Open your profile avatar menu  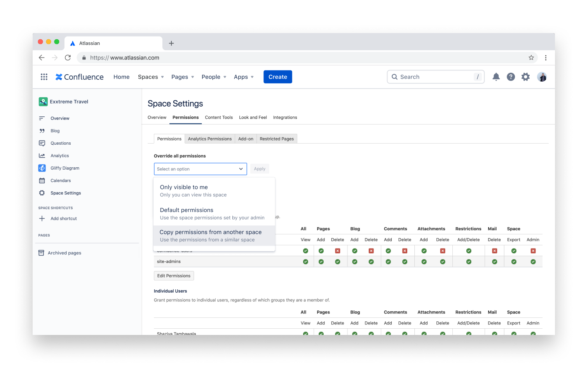click(x=542, y=77)
